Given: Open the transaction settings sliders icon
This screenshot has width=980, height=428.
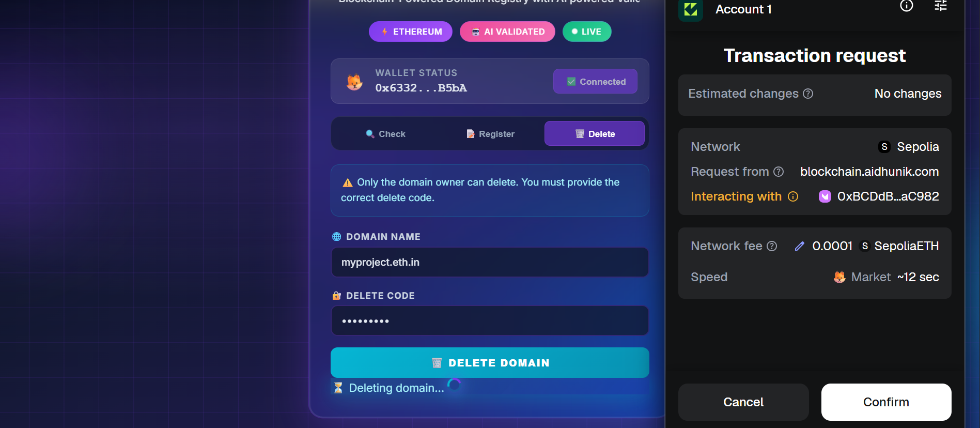Looking at the screenshot, I should (941, 6).
